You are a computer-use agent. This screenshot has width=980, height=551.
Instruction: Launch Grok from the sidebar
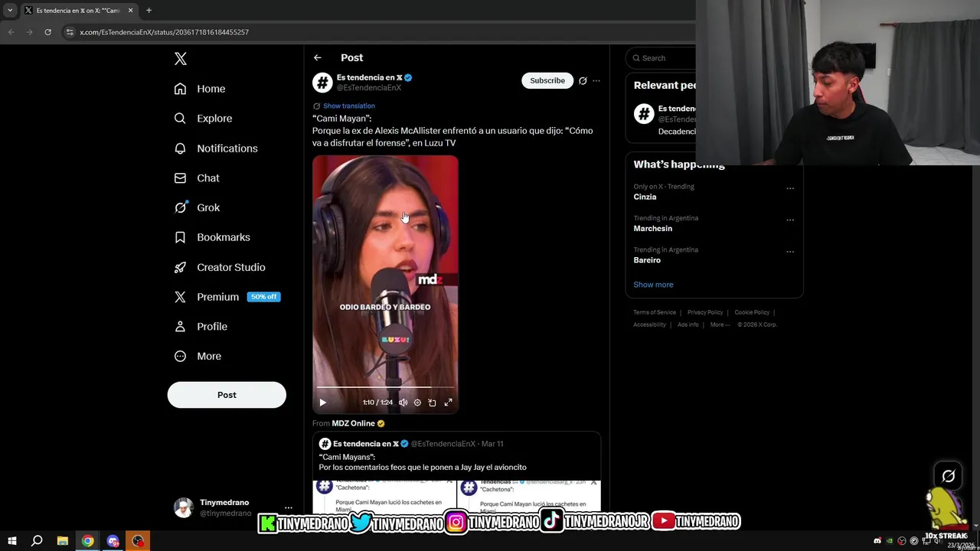(197, 207)
